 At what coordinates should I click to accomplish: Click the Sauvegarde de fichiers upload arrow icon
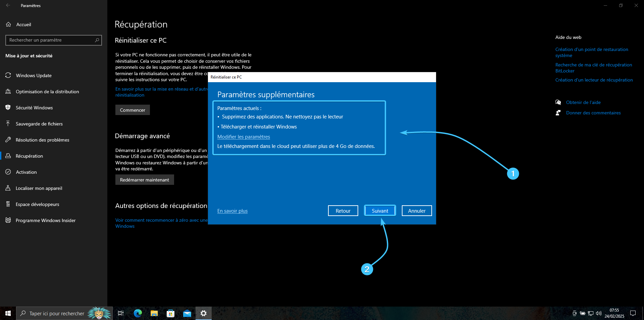[x=8, y=124]
